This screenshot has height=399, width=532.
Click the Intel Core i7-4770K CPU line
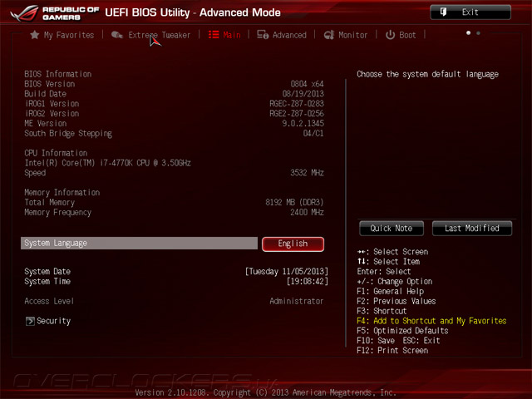pyautogui.click(x=107, y=163)
